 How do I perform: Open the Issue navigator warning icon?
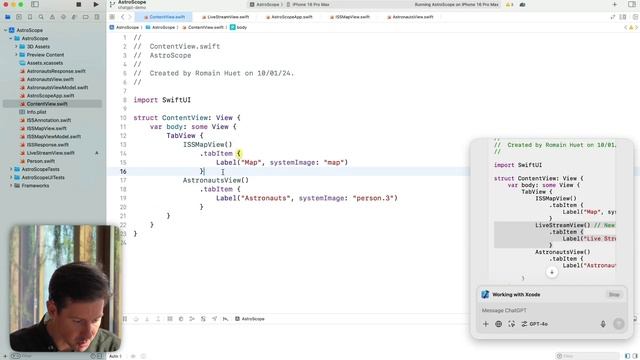(x=52, y=17)
